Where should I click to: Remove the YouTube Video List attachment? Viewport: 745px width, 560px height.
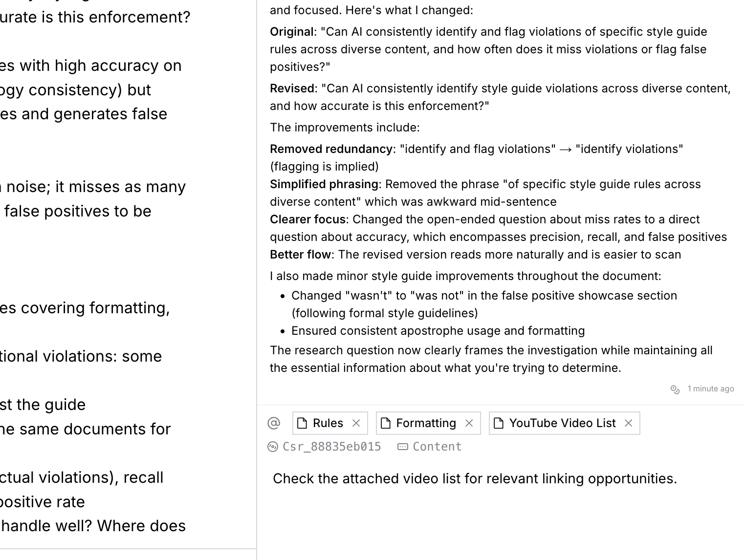(629, 423)
